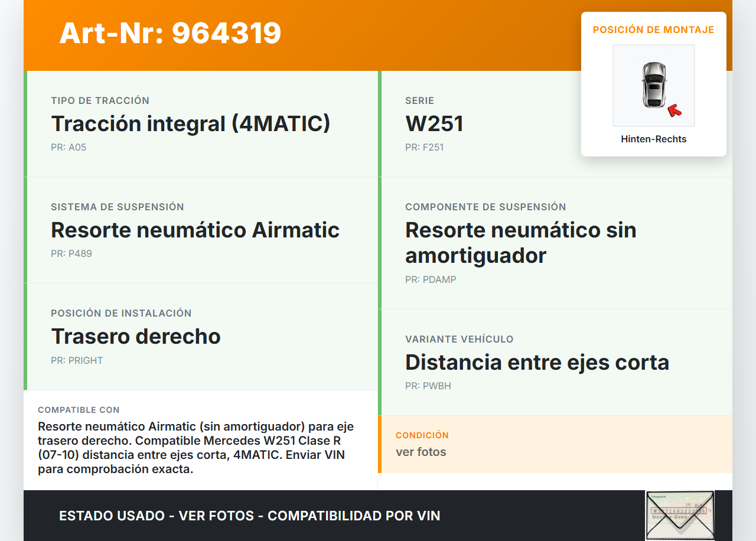
Task: Select the 'Resorte neumático Airmatic' value
Action: pos(195,230)
